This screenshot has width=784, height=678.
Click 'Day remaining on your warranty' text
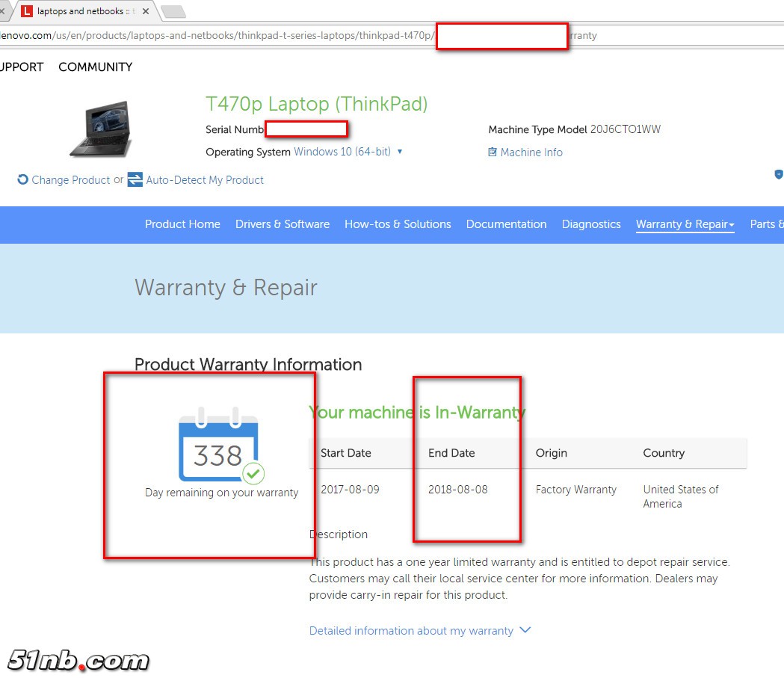[221, 493]
